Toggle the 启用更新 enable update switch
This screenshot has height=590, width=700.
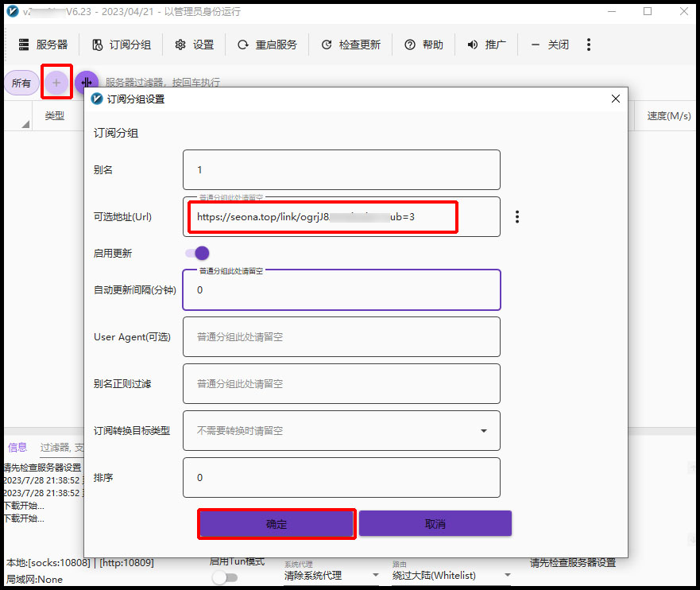[197, 253]
